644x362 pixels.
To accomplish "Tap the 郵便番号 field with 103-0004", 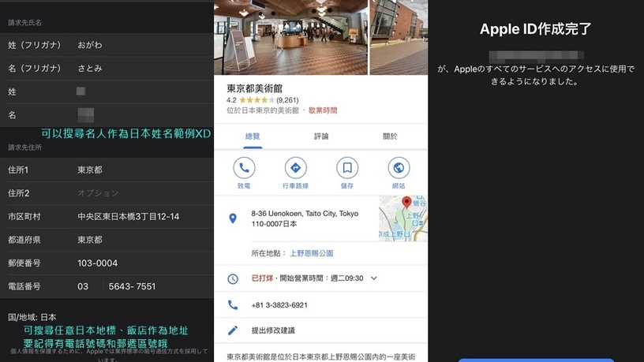I will [x=107, y=263].
